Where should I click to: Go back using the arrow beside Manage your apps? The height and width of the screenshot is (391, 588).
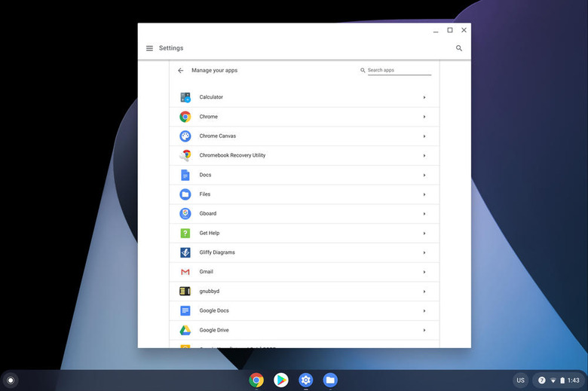click(181, 70)
